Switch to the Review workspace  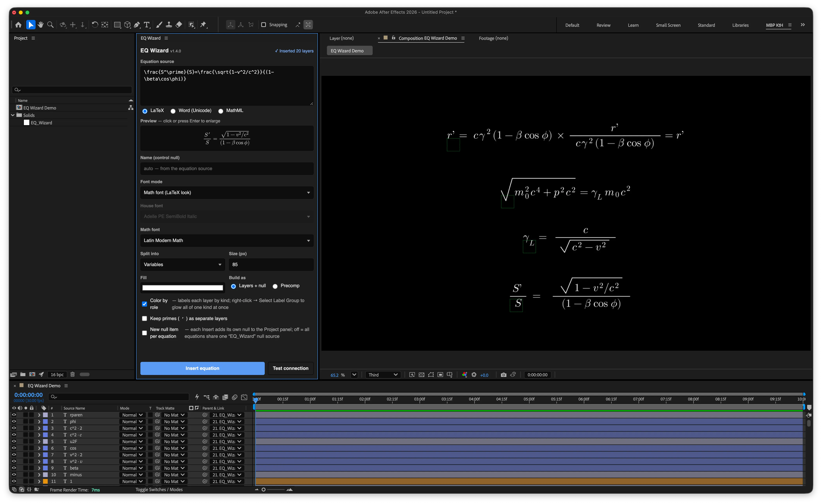coord(603,25)
